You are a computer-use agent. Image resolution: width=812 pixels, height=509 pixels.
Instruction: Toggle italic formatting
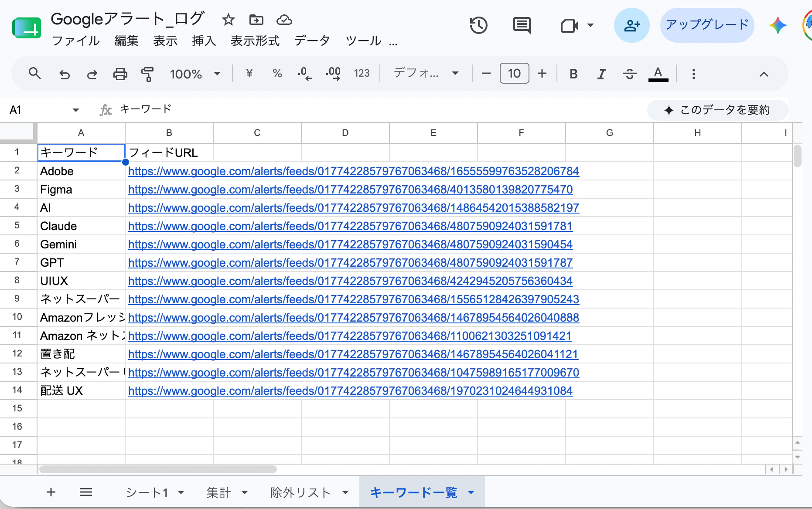(x=601, y=74)
